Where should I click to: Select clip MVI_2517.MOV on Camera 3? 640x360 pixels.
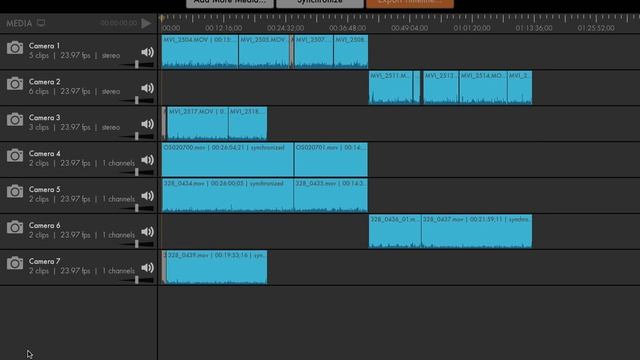point(198,123)
